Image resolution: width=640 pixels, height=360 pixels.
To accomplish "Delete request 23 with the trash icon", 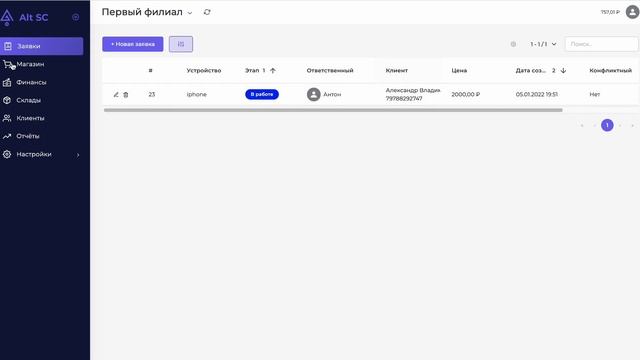I will pos(126,94).
